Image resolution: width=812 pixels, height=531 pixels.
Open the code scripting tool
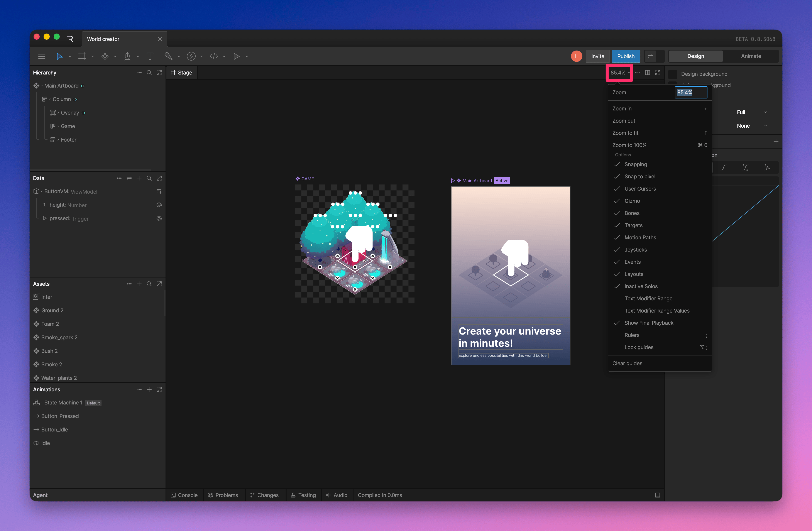(x=214, y=56)
